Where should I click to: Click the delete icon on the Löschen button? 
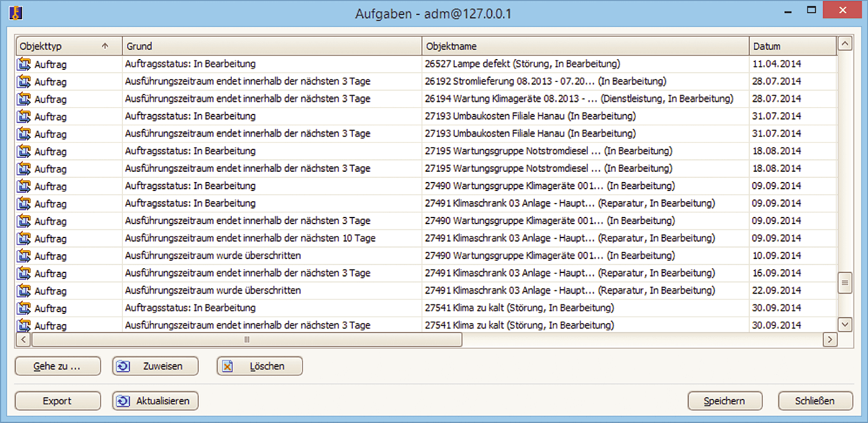(228, 366)
